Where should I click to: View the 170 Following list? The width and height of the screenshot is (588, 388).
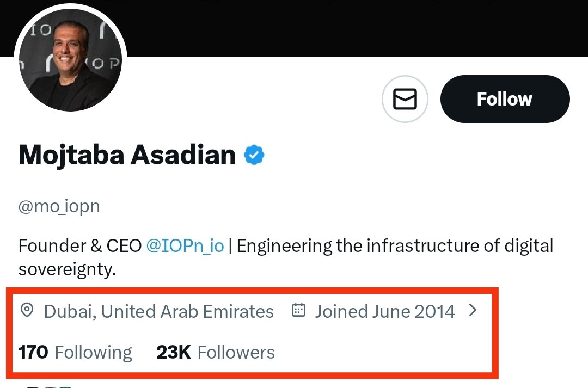coord(75,352)
